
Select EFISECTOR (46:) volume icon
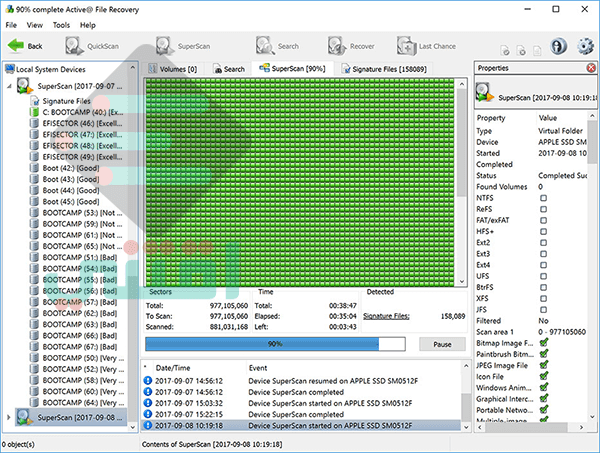[x=34, y=123]
